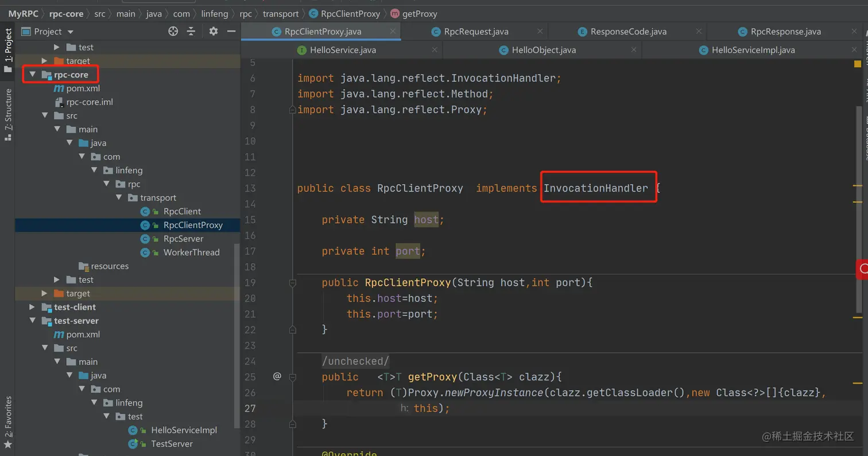
Task: Collapse the transport package
Action: point(119,197)
